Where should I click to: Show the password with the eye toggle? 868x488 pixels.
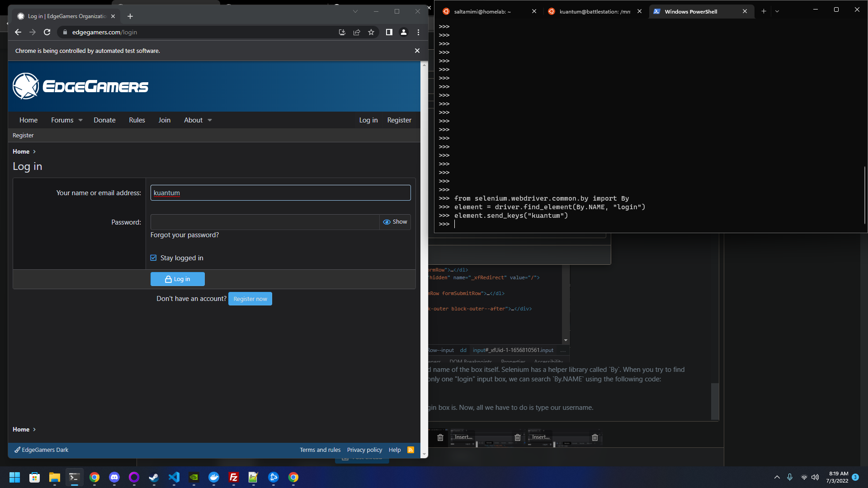(395, 222)
